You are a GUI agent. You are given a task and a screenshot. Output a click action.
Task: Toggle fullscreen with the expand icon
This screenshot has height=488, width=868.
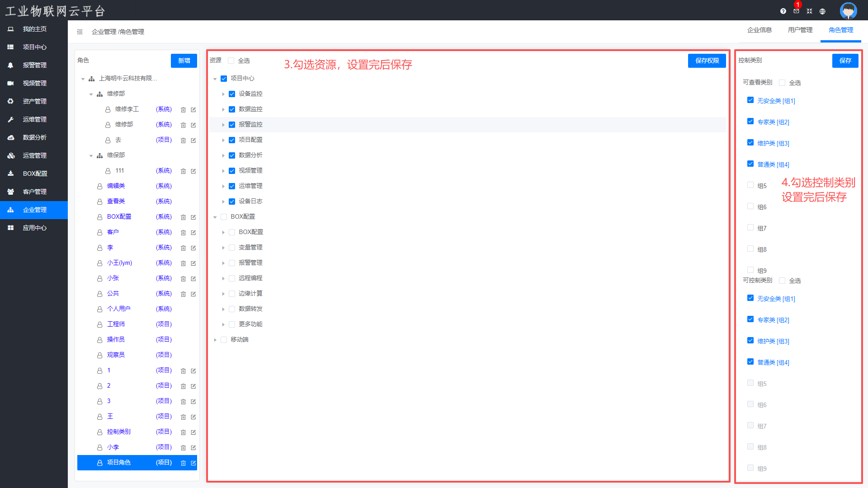tap(809, 11)
